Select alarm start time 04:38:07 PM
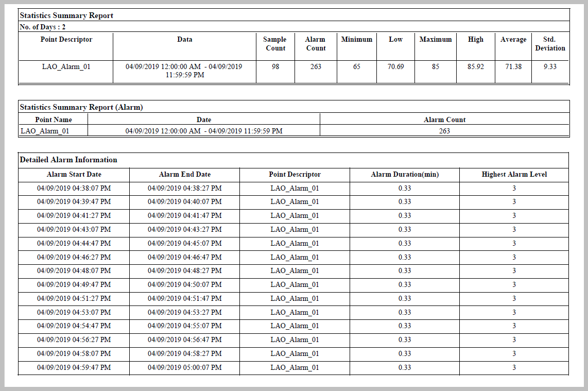 (x=74, y=188)
